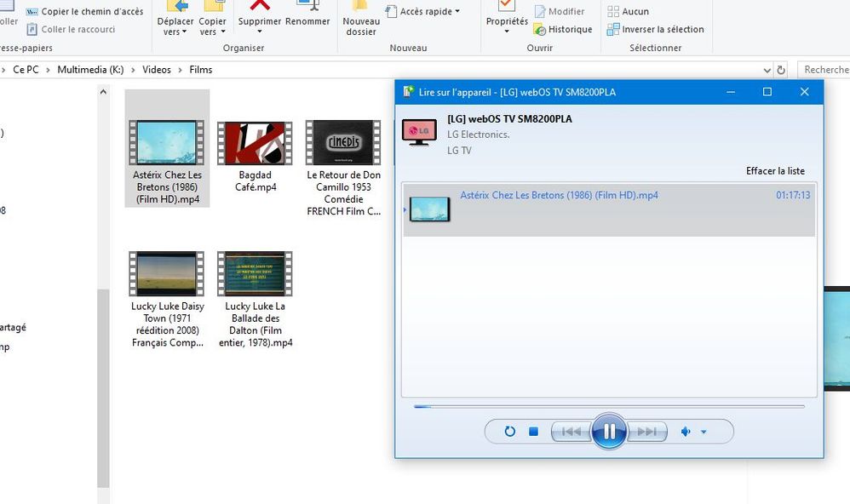Open Historique in the ribbon

coord(563,30)
